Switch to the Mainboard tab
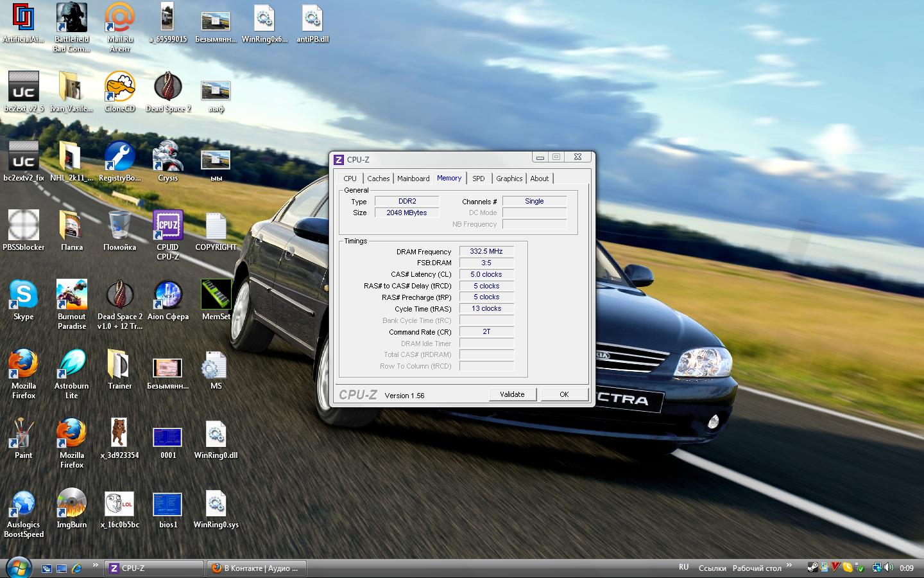Image resolution: width=924 pixels, height=578 pixels. click(413, 179)
